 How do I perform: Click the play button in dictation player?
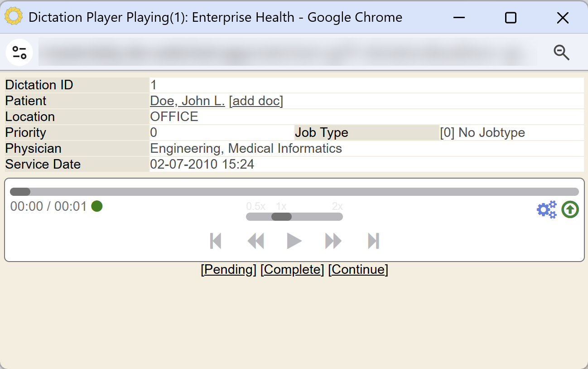[294, 241]
